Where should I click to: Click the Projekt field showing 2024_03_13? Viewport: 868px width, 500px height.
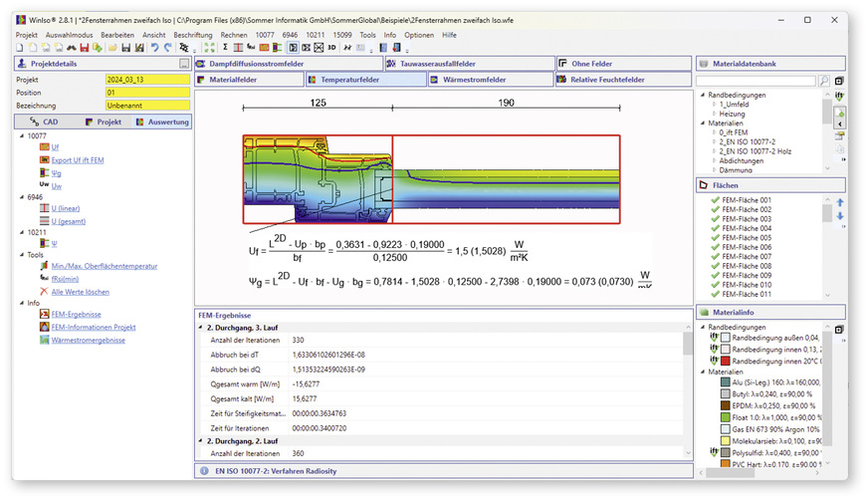[147, 80]
